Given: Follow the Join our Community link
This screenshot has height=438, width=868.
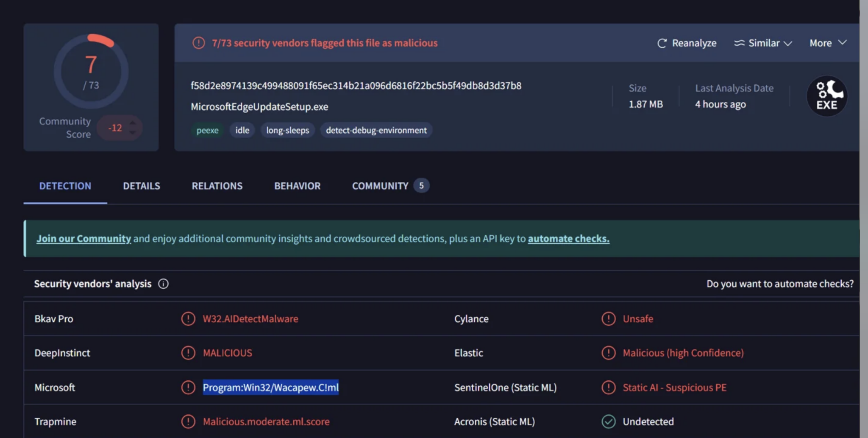Looking at the screenshot, I should coord(83,238).
